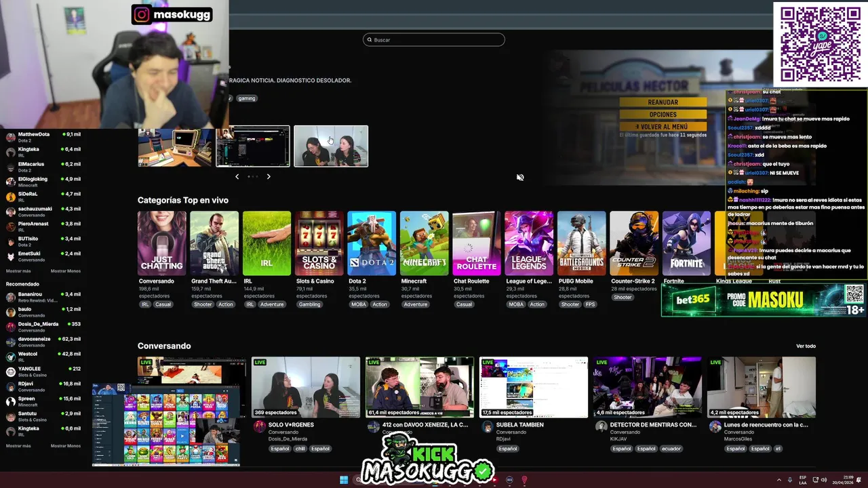
Task: Open the 412 con DAVOO live stream thumbnail
Action: pos(420,387)
